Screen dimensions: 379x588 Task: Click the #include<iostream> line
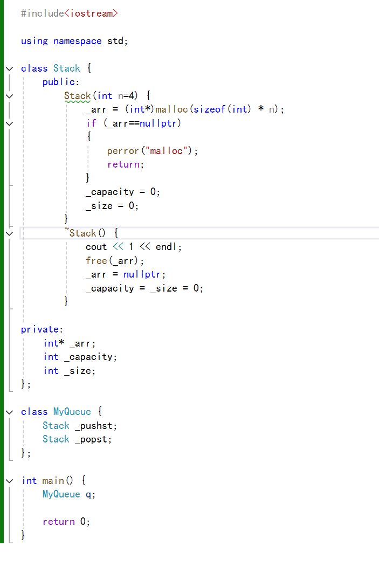pos(70,13)
